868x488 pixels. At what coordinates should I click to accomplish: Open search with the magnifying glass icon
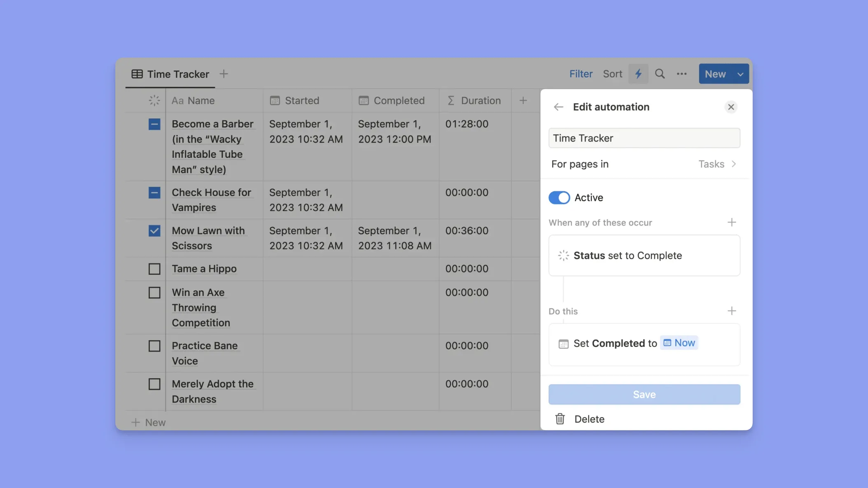660,74
